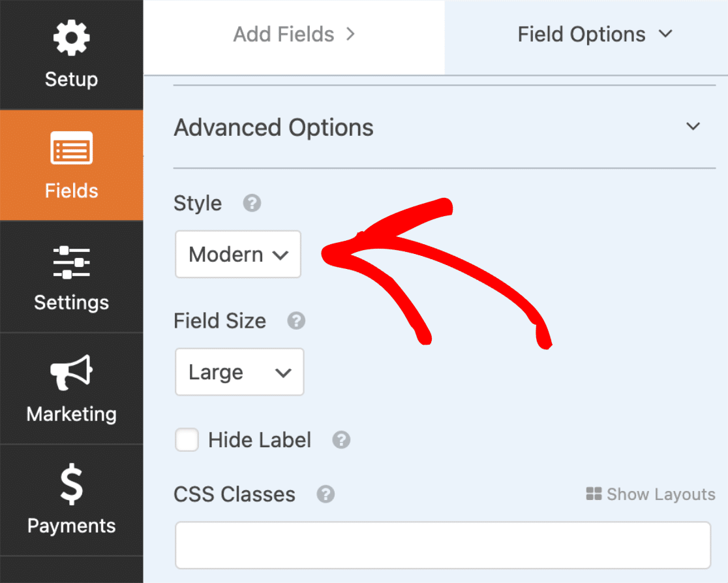The width and height of the screenshot is (728, 583).
Task: Enable the Hide Label checkbox
Action: (x=187, y=439)
